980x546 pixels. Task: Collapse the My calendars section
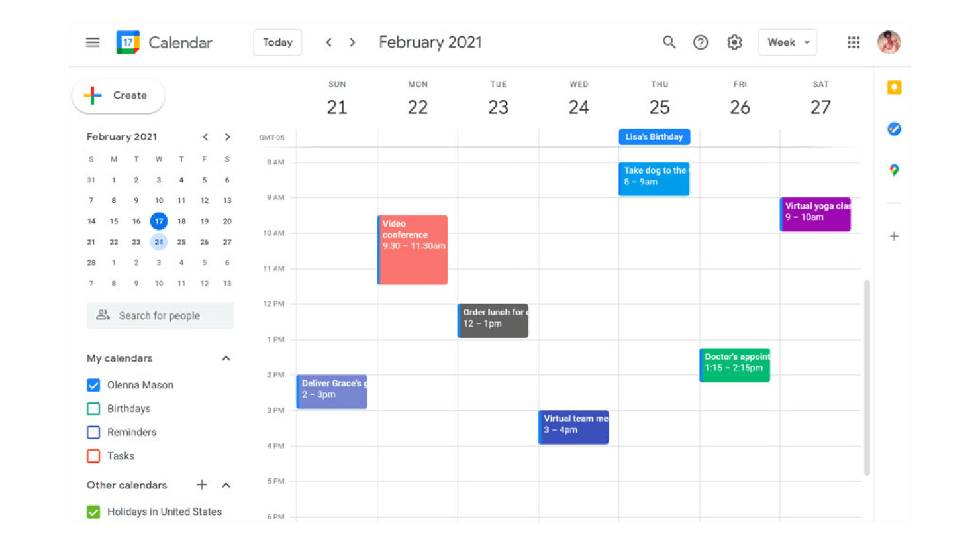coord(226,358)
